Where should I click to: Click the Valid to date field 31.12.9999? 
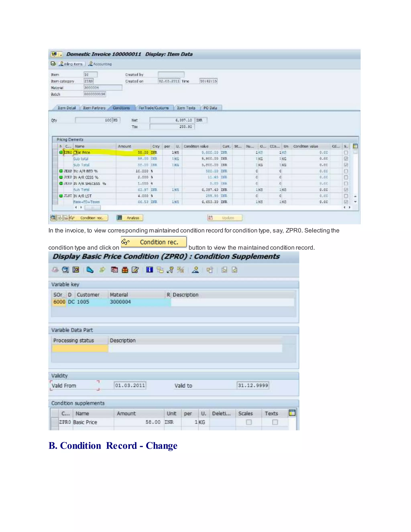tap(253, 385)
